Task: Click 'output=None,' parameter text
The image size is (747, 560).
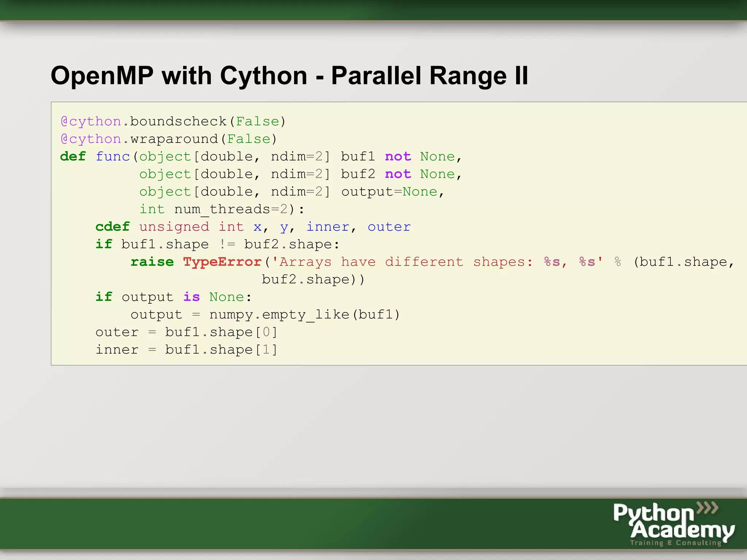Action: pyautogui.click(x=393, y=191)
